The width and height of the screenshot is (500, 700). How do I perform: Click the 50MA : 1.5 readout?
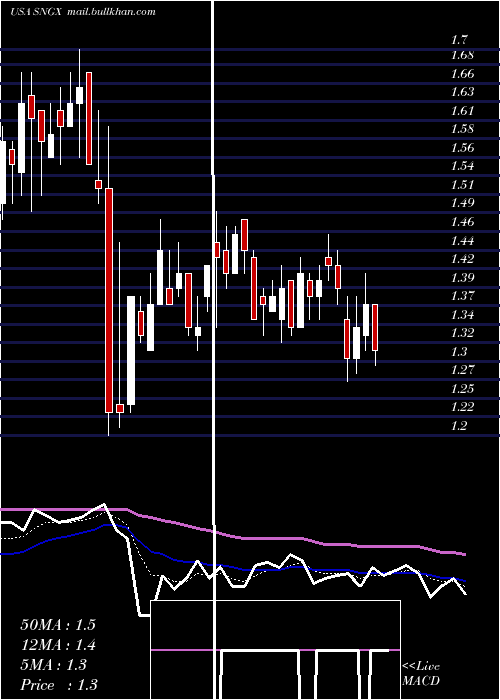coord(58,624)
